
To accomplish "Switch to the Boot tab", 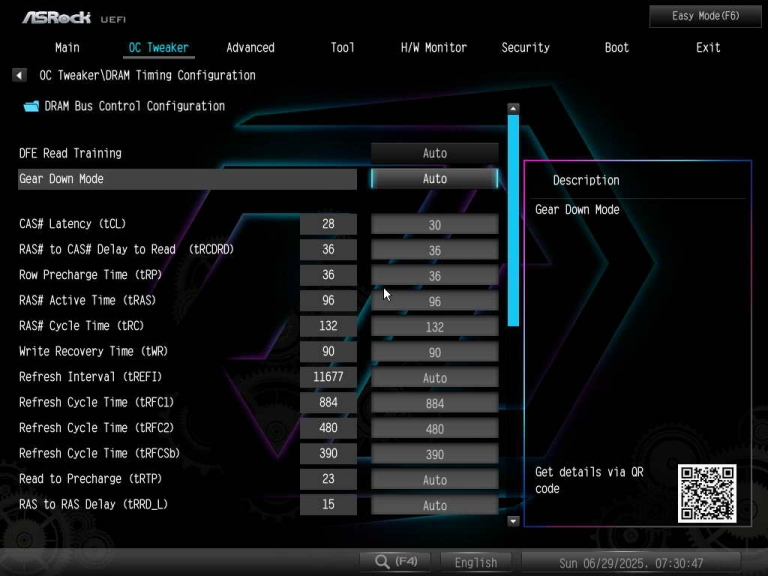I will (616, 48).
